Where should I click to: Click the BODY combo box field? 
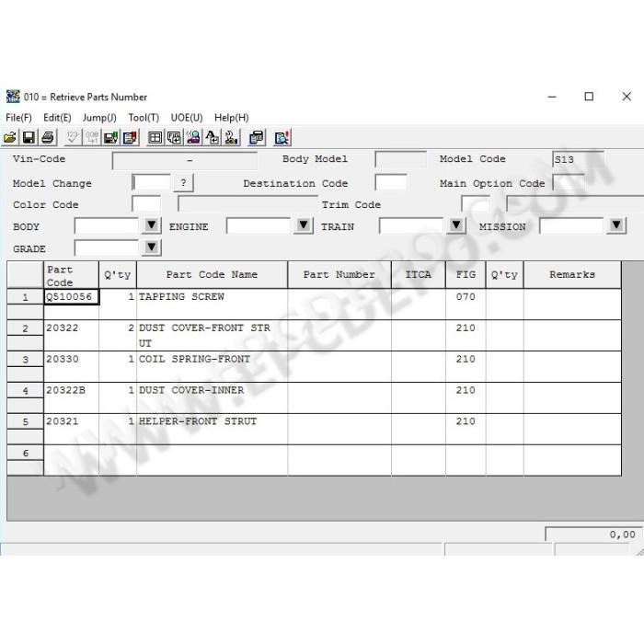(x=108, y=225)
